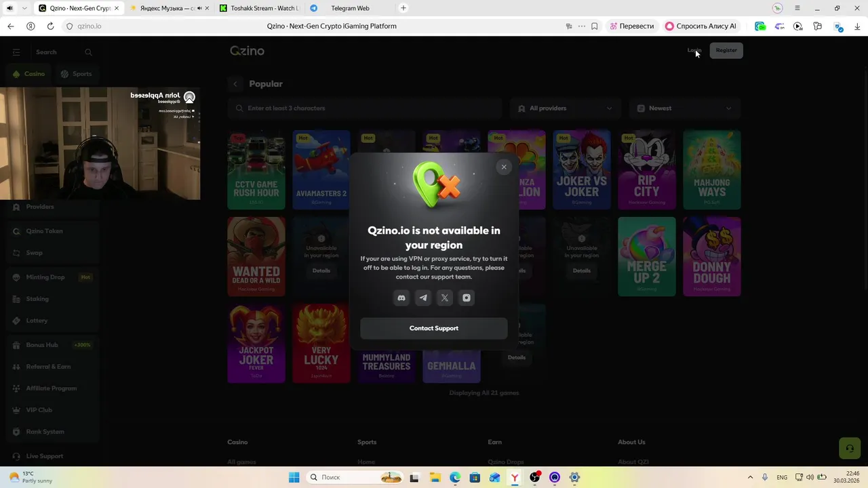Open browser main menu icon
868x488 pixels.
pos(797,8)
